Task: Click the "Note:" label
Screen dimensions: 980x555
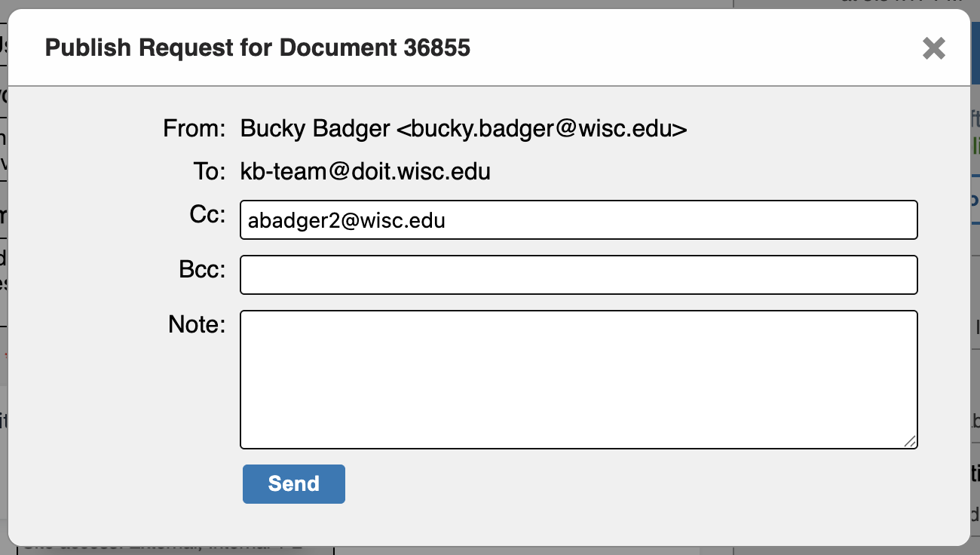Action: click(197, 324)
